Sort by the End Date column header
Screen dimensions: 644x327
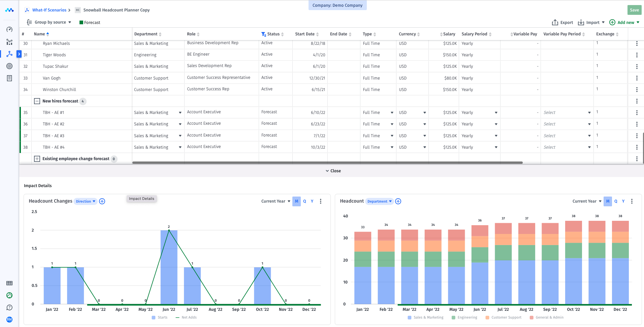[341, 34]
